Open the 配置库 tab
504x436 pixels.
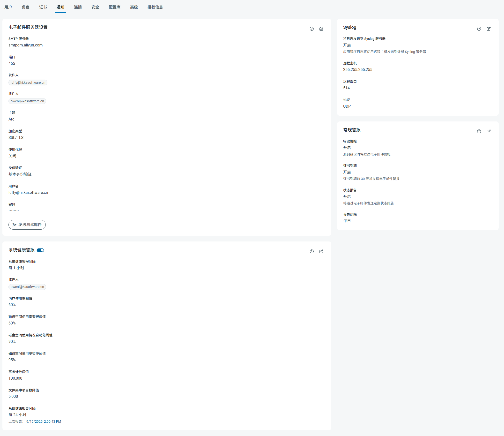click(x=114, y=7)
